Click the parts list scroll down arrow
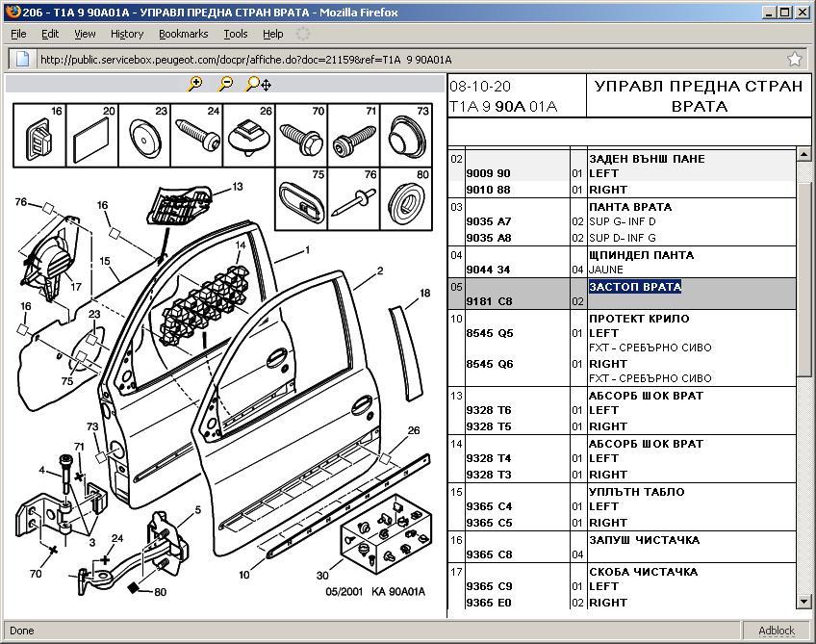 803,602
